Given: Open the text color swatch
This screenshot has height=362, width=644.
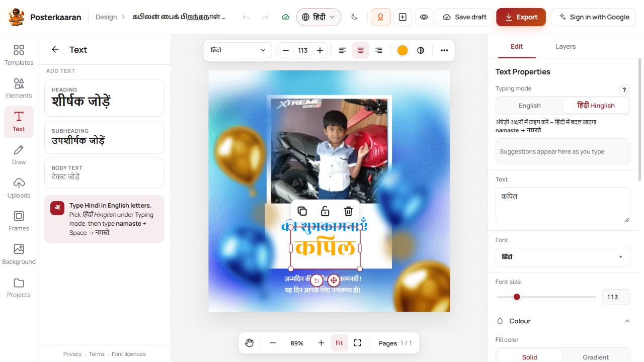Looking at the screenshot, I should pos(403,50).
